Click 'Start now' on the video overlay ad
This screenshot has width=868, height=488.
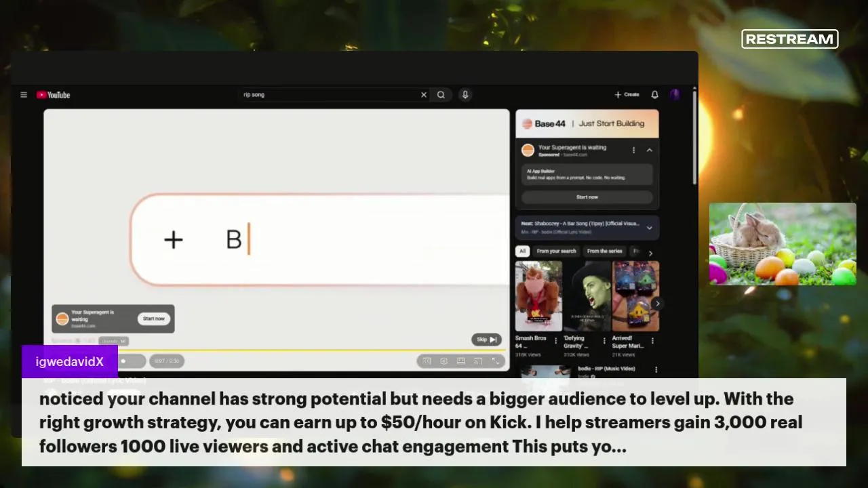(x=154, y=319)
